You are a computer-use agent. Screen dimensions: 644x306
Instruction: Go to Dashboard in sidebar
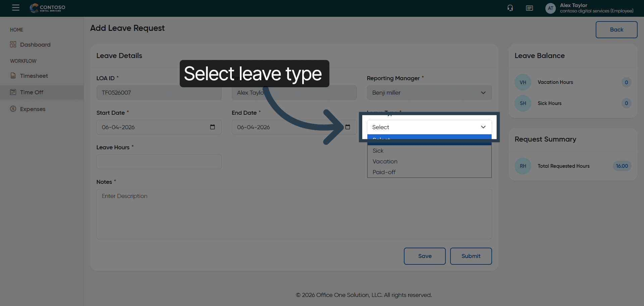click(35, 45)
